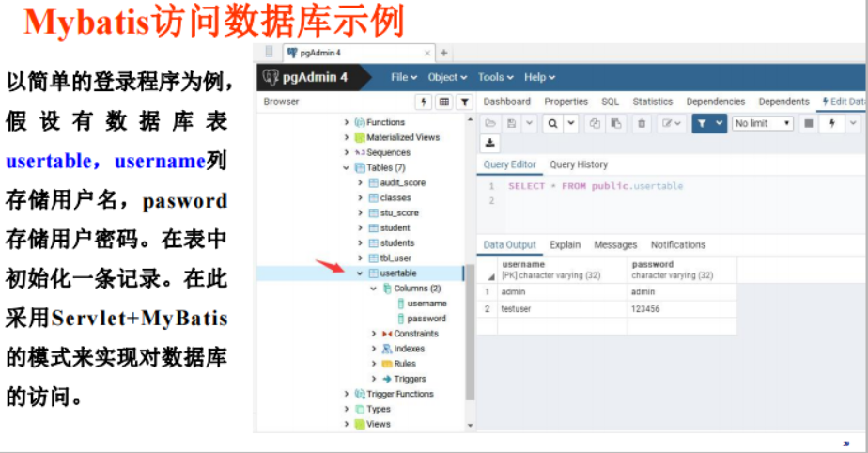This screenshot has height=453, width=868.
Task: Open the Edit pencil dropdown button
Action: click(x=672, y=123)
